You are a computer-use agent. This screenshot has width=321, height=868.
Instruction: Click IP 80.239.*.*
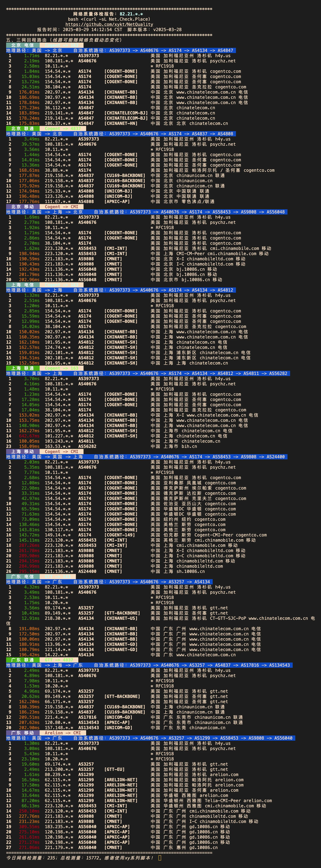coord(58,775)
